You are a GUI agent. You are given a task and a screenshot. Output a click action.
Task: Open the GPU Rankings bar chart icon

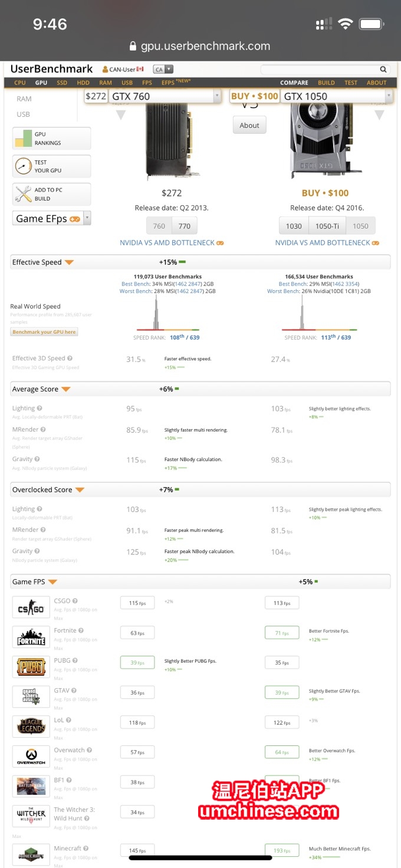[23, 139]
